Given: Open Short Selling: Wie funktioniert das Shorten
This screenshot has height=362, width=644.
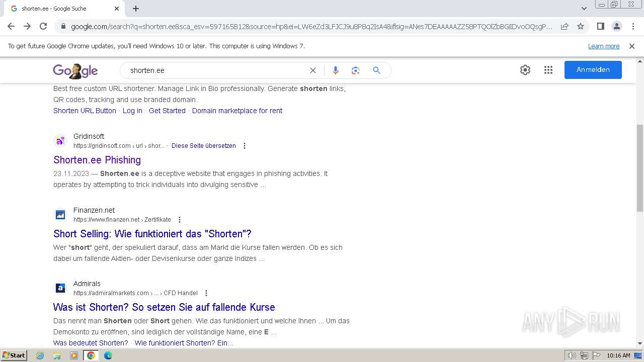Looking at the screenshot, I should click(x=152, y=234).
